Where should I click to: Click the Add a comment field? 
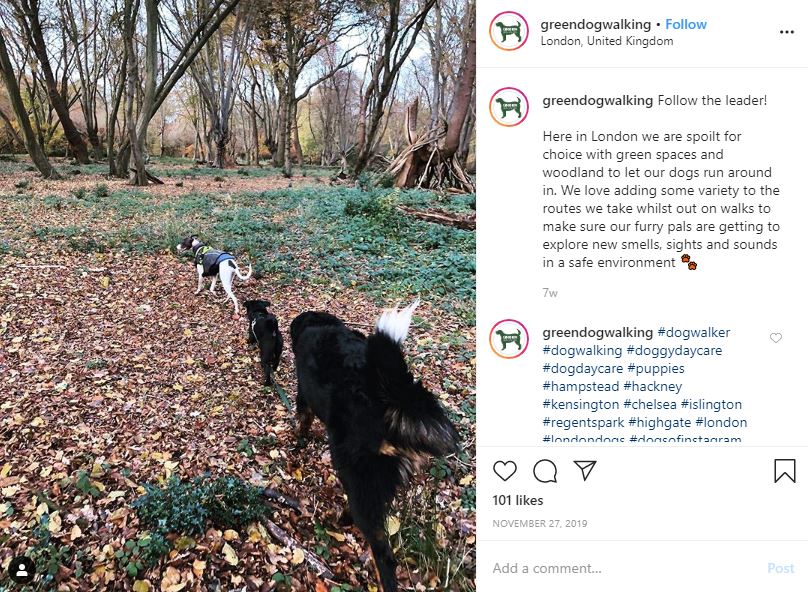point(626,568)
